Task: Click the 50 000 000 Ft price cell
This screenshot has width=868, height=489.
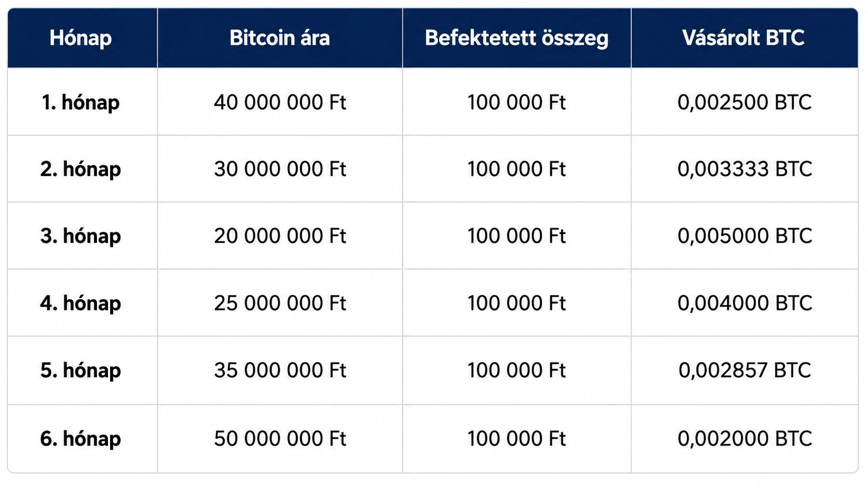Action: click(280, 439)
